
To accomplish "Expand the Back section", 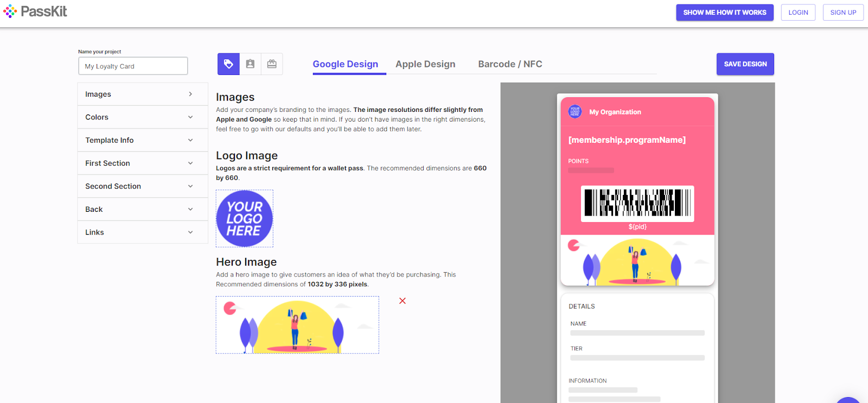I will 143,209.
